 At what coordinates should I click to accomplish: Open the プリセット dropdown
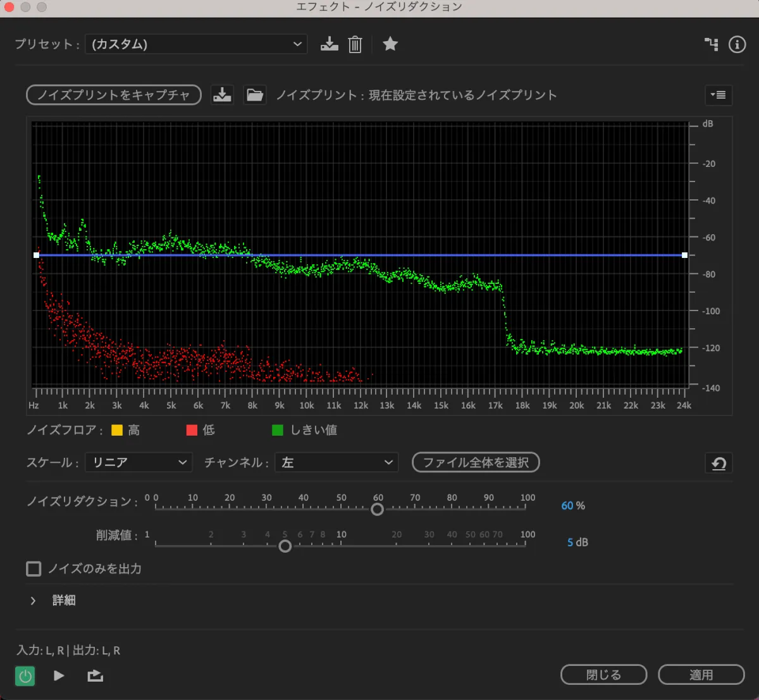coord(196,44)
